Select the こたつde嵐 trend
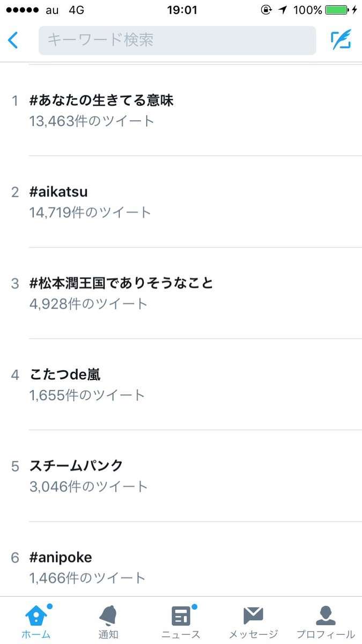362x644 pixels. pyautogui.click(x=65, y=374)
